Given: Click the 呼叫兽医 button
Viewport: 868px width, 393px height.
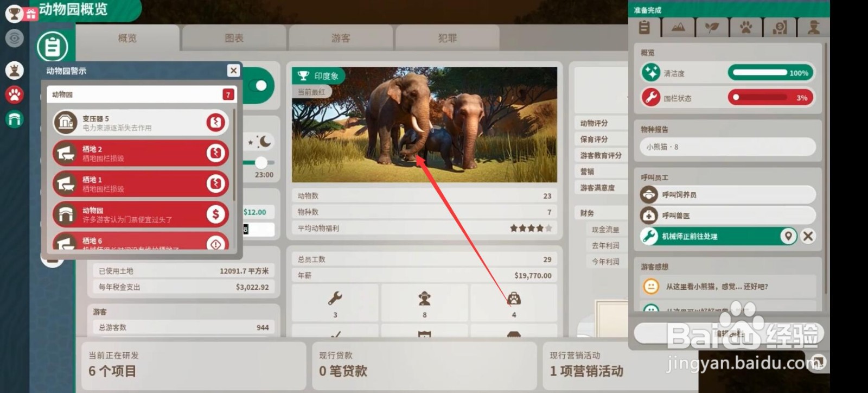Looking at the screenshot, I should [x=728, y=215].
